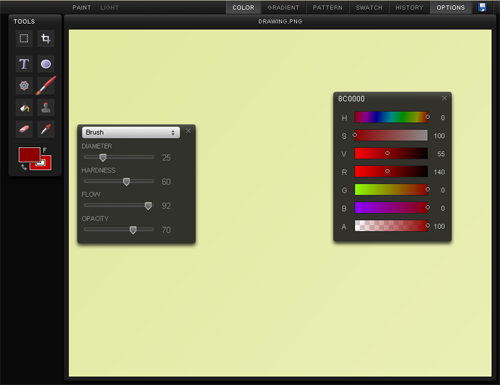Click the Opacity slider handle
Viewport: 500px width, 385px height.
pos(133,230)
